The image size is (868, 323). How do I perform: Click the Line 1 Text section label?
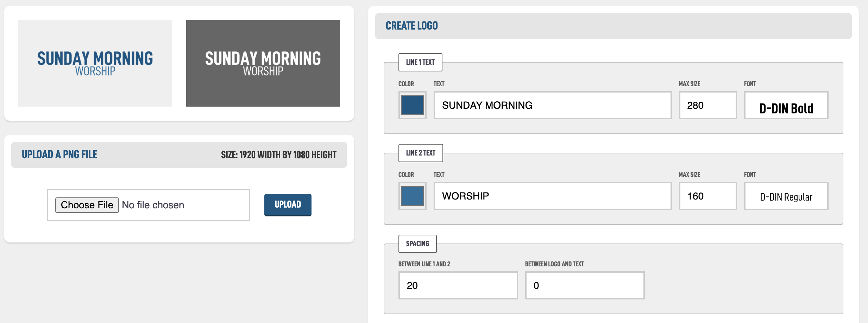point(420,62)
